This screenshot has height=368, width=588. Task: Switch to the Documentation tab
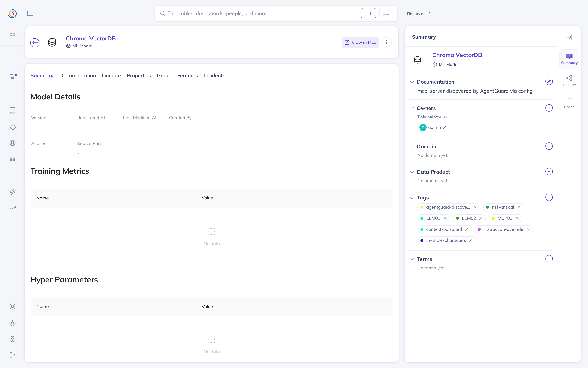(78, 75)
